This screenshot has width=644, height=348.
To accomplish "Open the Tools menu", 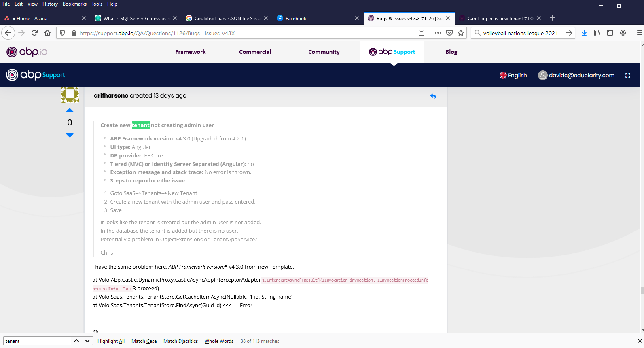I will [x=97, y=4].
